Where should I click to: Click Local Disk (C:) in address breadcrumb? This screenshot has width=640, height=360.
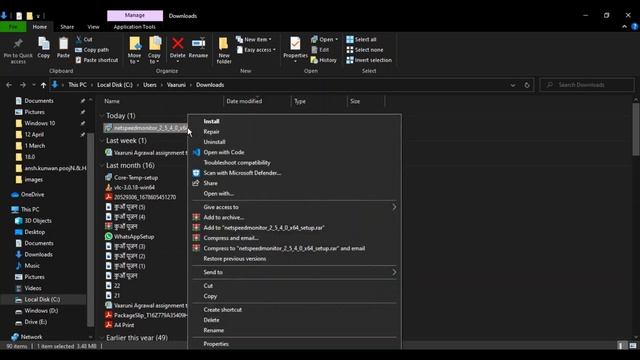(x=115, y=85)
